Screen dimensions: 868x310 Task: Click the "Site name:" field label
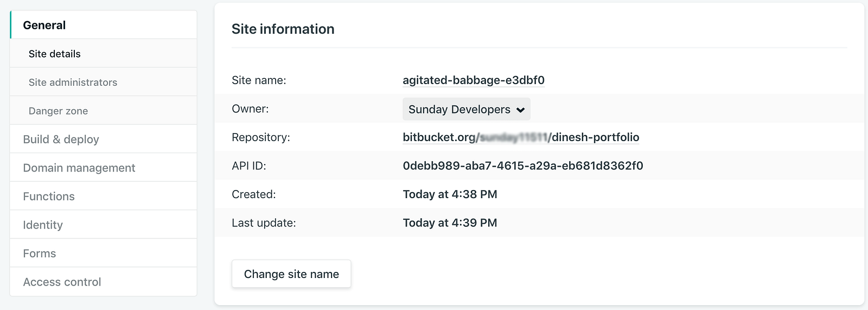[x=259, y=80]
